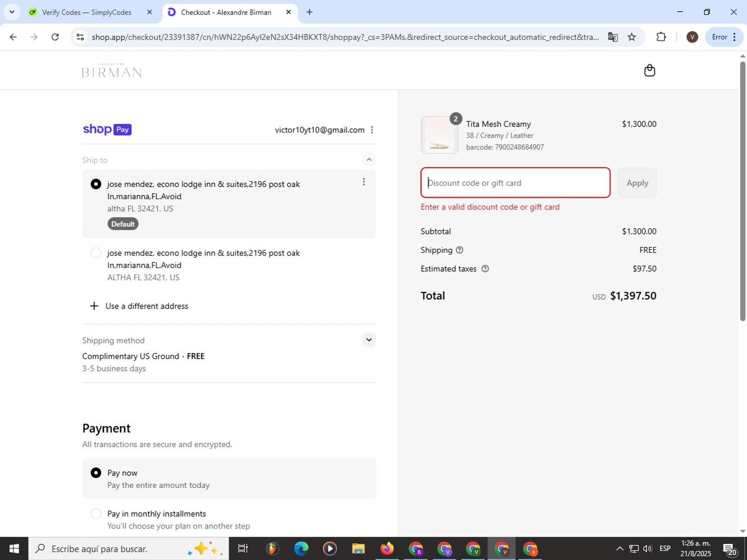
Task: Open site information icon in address bar
Action: (80, 37)
